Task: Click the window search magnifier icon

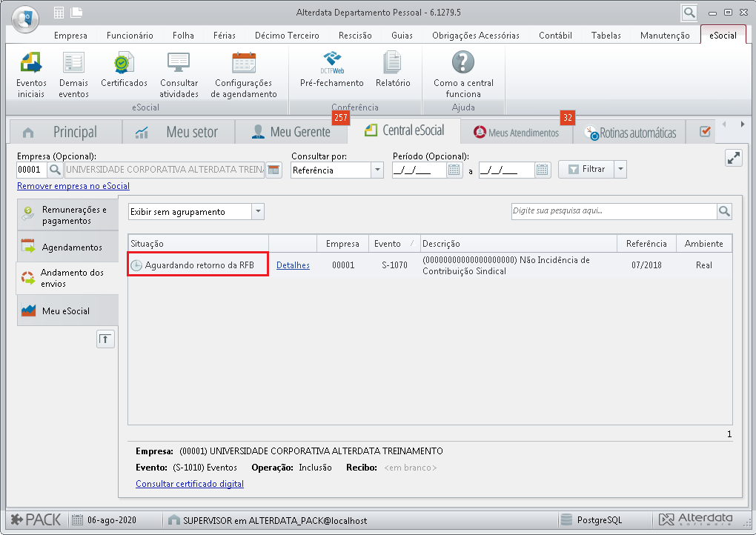Action: pos(689,13)
